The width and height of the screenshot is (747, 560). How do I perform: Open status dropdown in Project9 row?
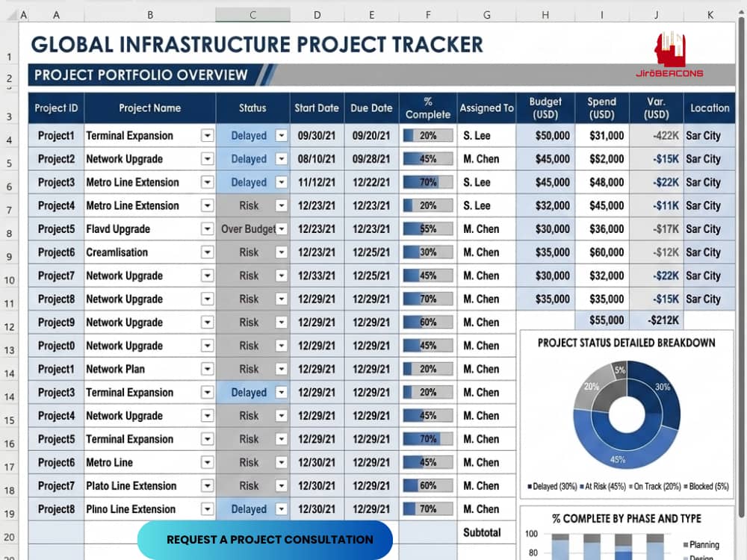point(282,323)
